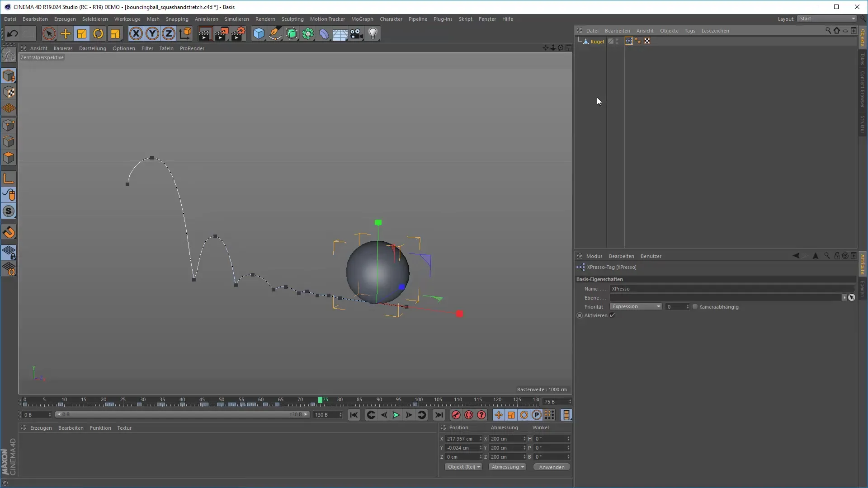Click the arrow beside Ebene field
The height and width of the screenshot is (488, 868).
pyautogui.click(x=844, y=297)
